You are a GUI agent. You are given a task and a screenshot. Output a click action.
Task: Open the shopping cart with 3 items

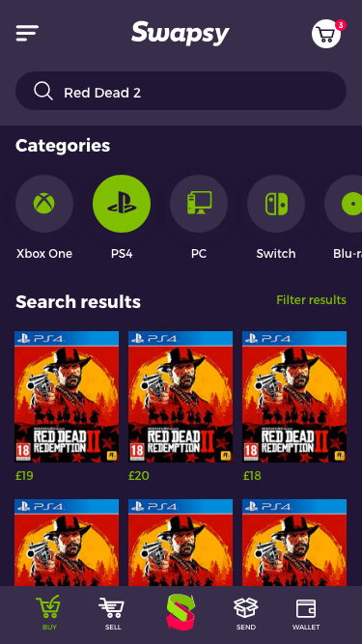pyautogui.click(x=327, y=34)
